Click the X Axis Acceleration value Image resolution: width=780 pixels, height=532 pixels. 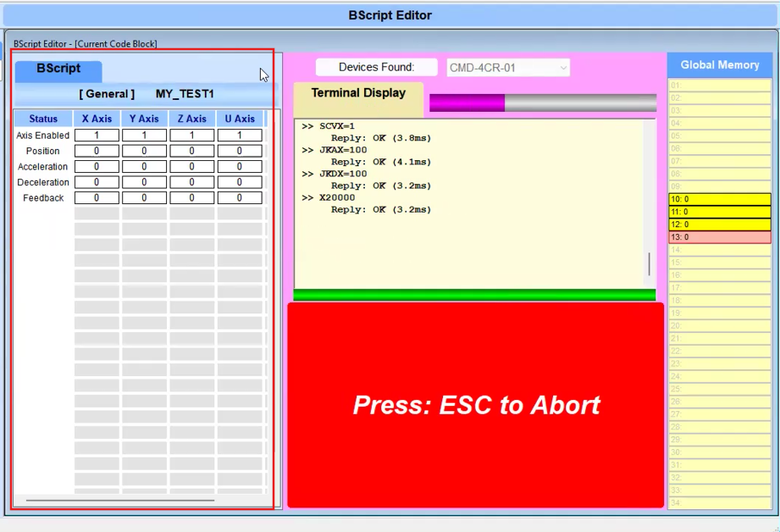(97, 166)
